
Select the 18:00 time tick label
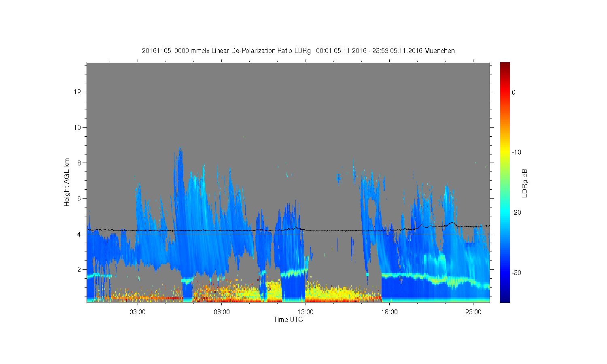389,312
